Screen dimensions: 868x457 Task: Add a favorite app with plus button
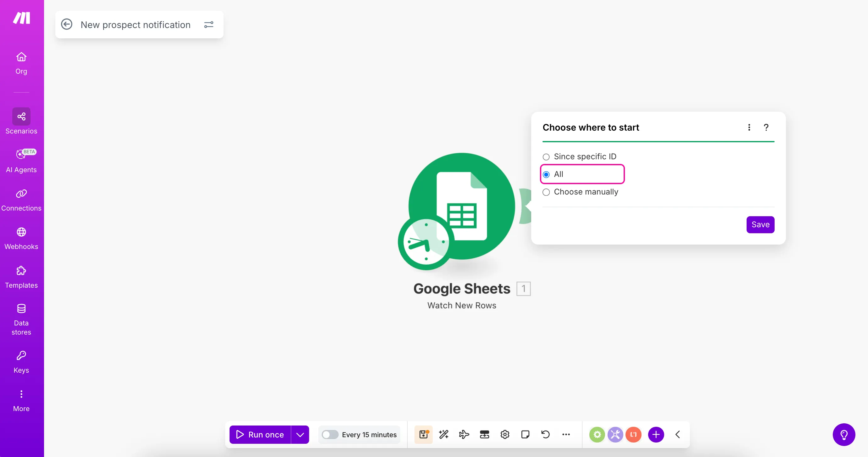656,435
